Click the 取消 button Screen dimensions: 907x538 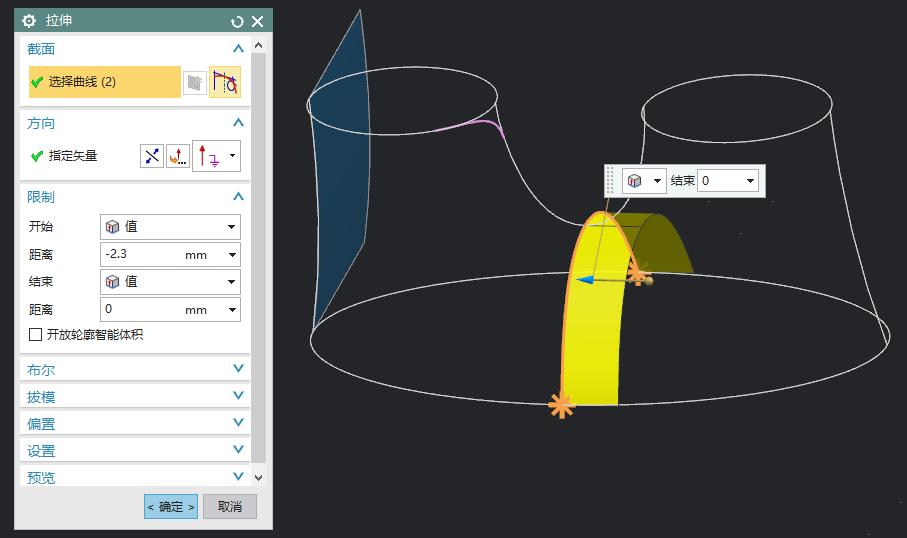(230, 507)
